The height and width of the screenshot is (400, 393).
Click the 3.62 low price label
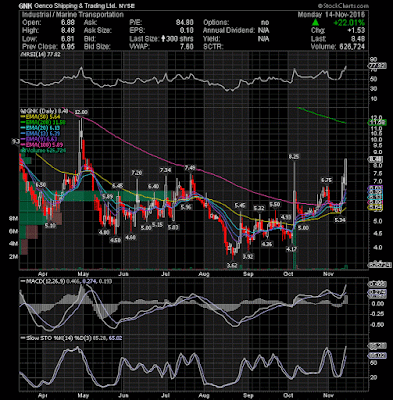(x=232, y=265)
